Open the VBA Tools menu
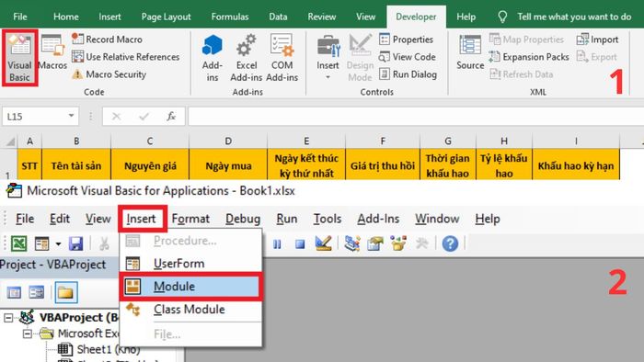Screen dimensions: 644x362 [328, 219]
